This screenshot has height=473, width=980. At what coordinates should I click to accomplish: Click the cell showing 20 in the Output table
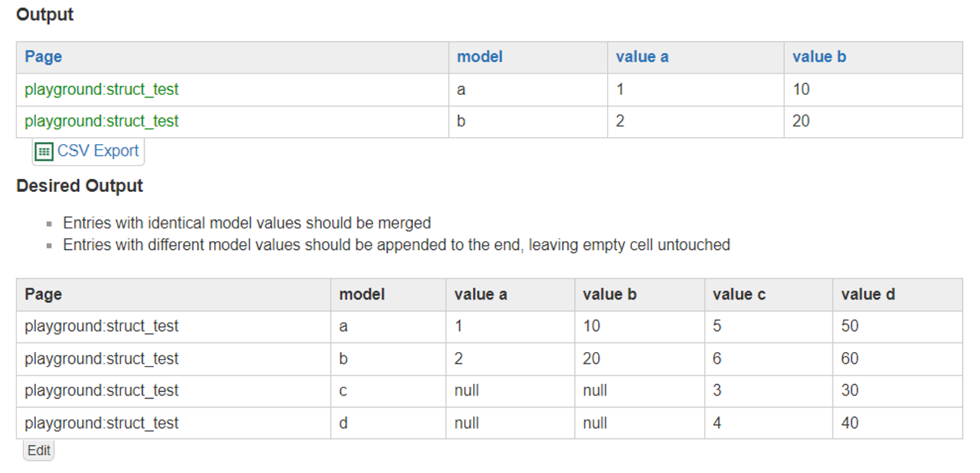[873, 121]
